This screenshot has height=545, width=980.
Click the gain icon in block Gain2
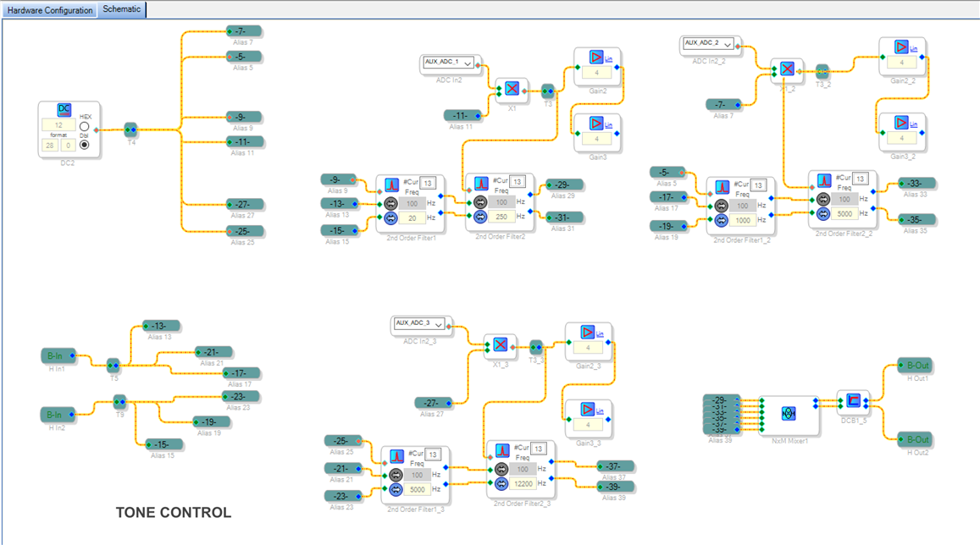[596, 58]
